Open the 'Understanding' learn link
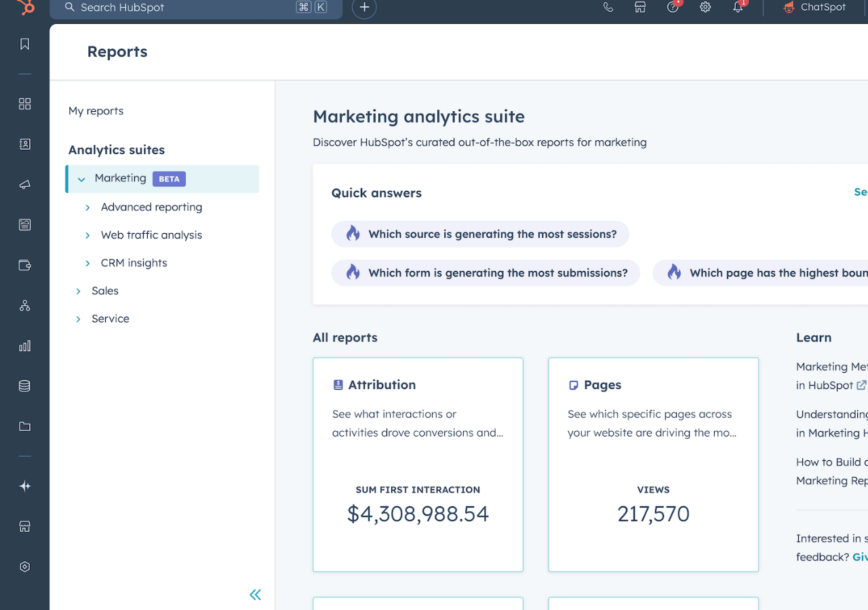868x610 pixels. pyautogui.click(x=832, y=424)
